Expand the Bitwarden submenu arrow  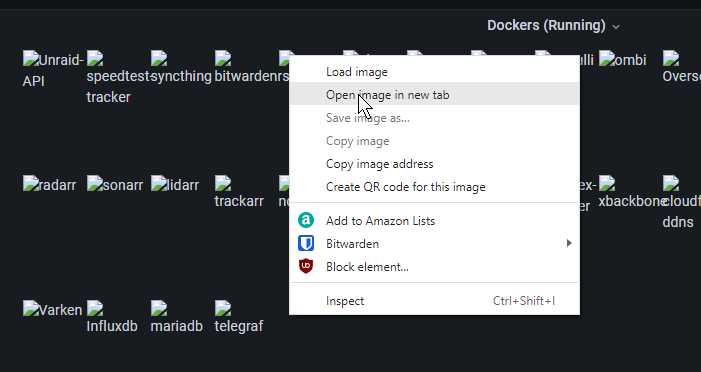pyautogui.click(x=569, y=243)
